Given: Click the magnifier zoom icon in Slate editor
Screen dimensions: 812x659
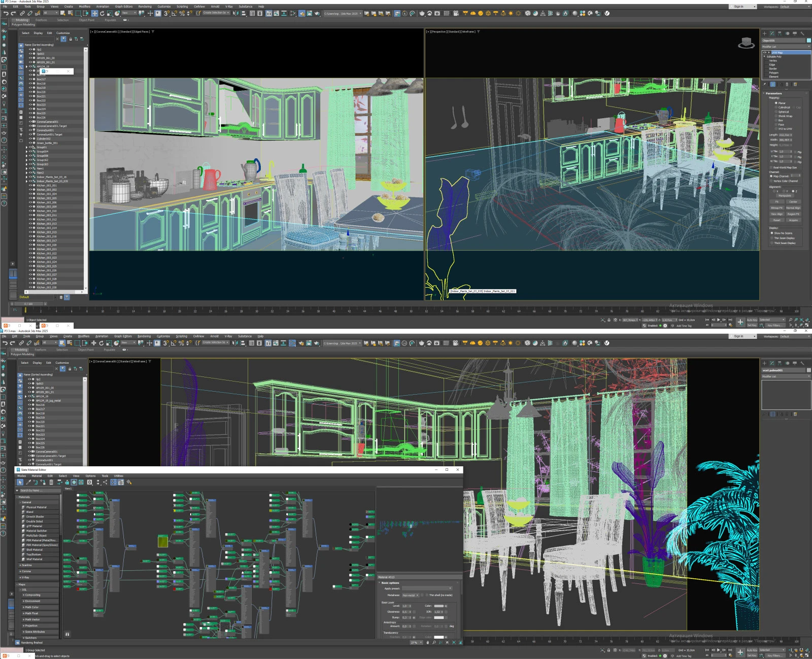Looking at the screenshot, I should tap(434, 642).
